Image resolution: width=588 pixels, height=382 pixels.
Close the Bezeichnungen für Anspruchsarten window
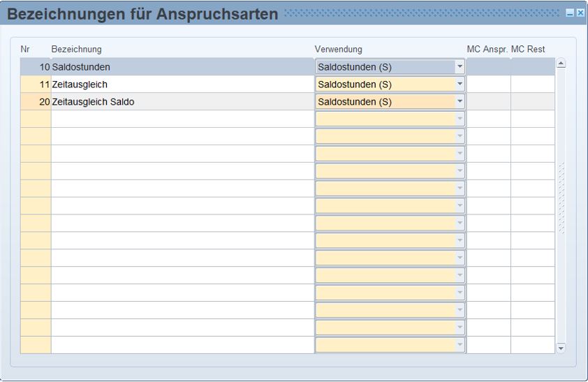pos(580,13)
